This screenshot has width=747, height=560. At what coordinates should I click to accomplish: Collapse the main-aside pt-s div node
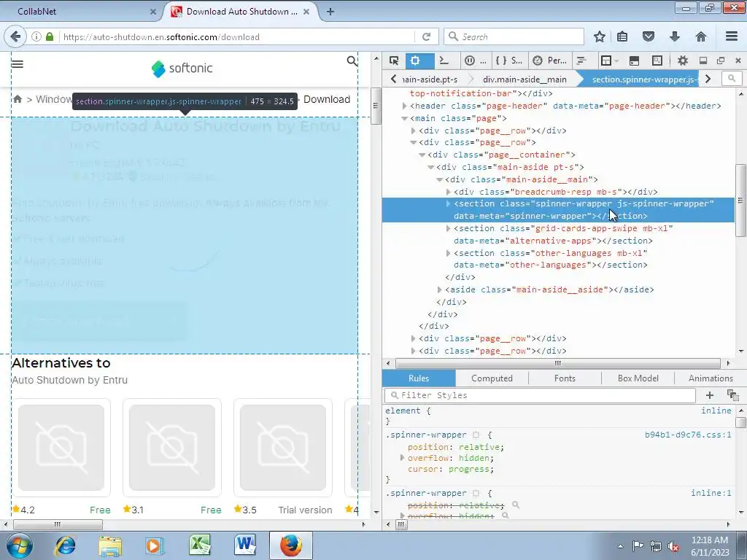430,167
